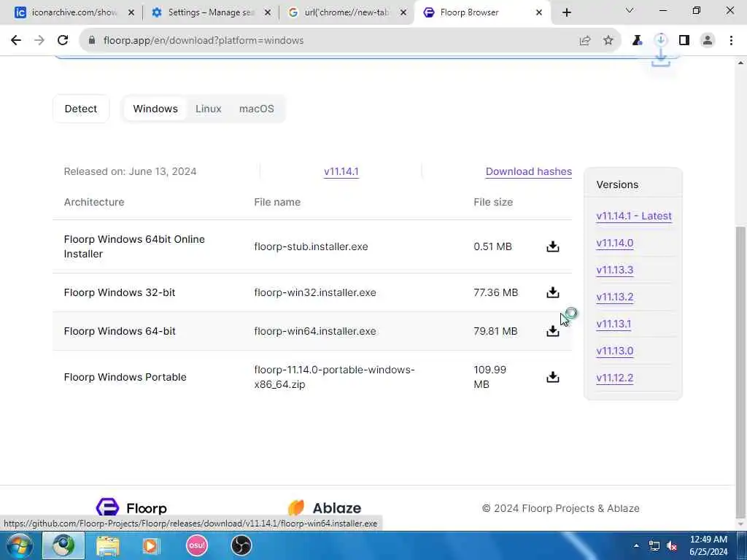Close the iconarchive.com tab
Image resolution: width=747 pixels, height=560 pixels.
pyautogui.click(x=131, y=13)
